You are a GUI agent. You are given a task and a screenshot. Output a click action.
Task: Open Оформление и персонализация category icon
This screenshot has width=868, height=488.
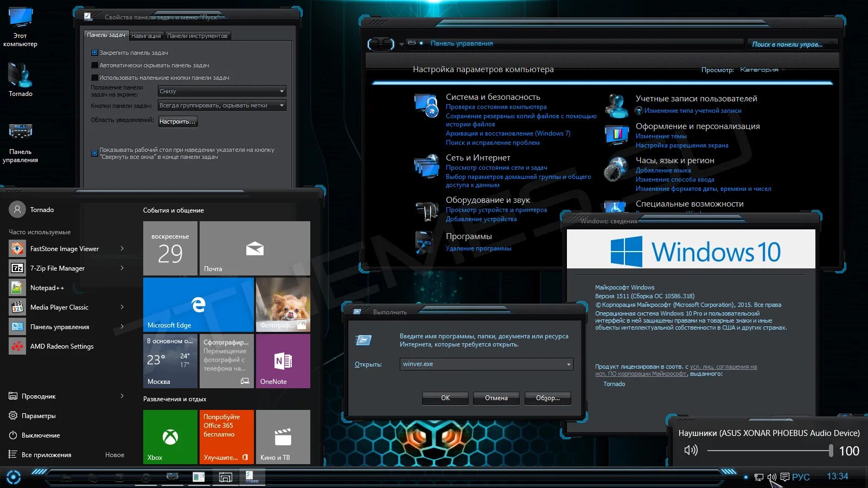point(616,134)
